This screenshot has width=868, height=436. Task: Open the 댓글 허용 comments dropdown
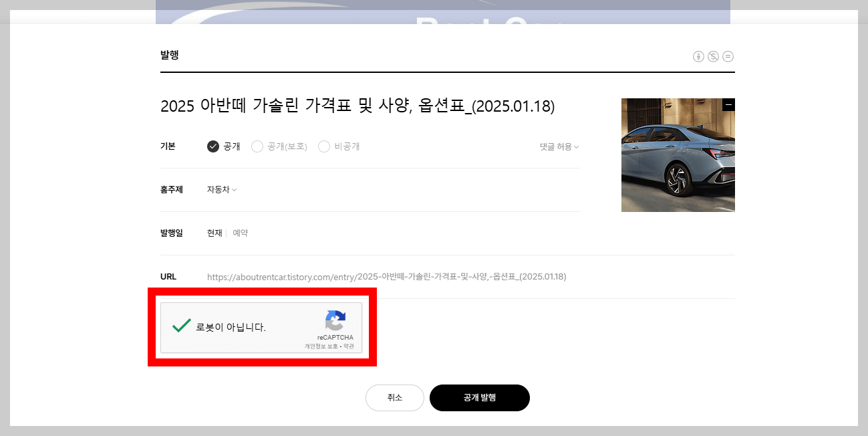559,146
